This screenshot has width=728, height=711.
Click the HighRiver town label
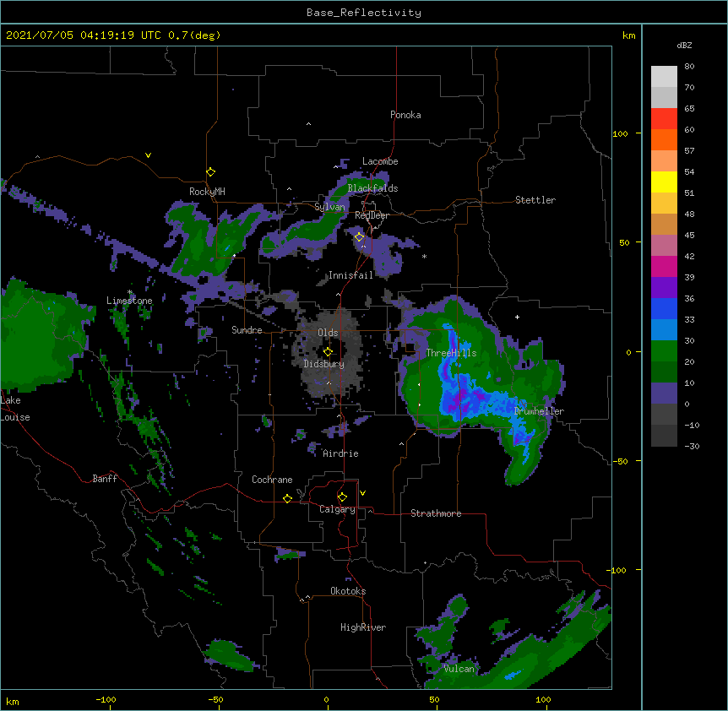tap(363, 627)
